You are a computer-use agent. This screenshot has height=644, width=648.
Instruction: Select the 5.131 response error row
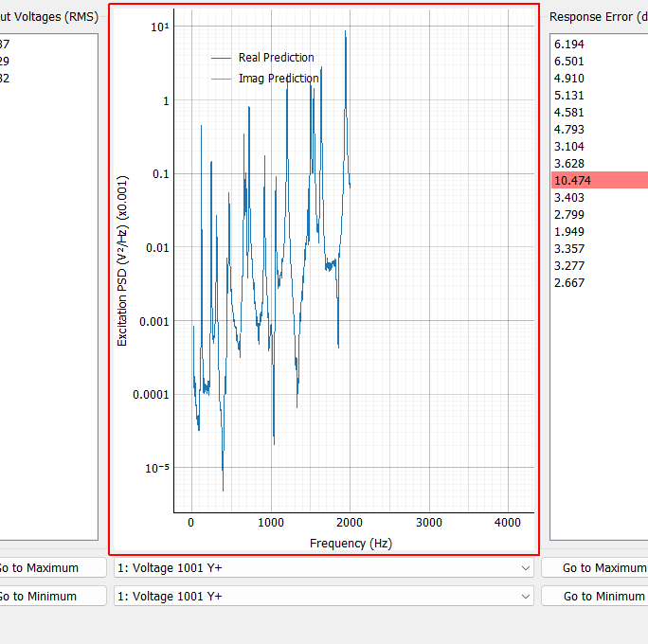pos(600,95)
